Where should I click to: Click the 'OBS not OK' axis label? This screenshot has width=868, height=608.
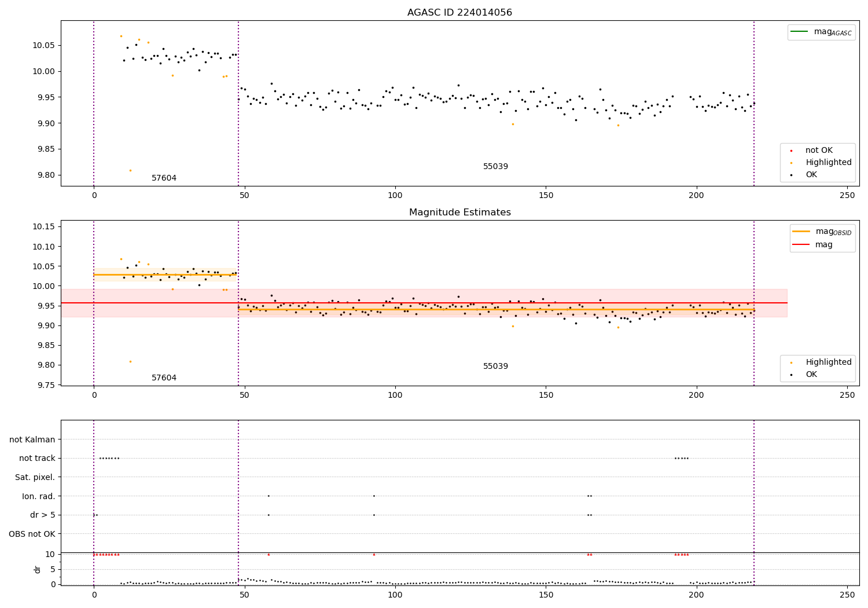click(32, 534)
